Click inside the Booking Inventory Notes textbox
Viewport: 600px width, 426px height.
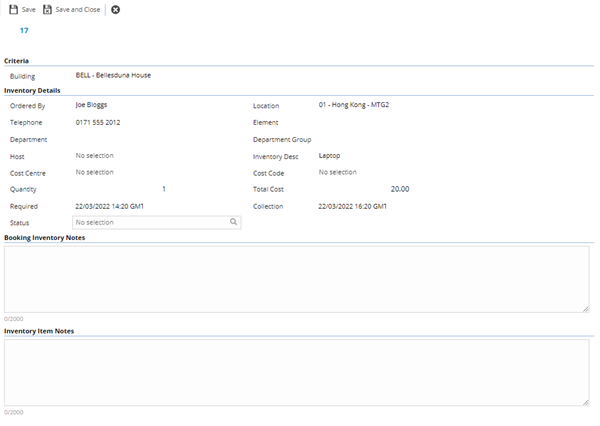coord(296,278)
